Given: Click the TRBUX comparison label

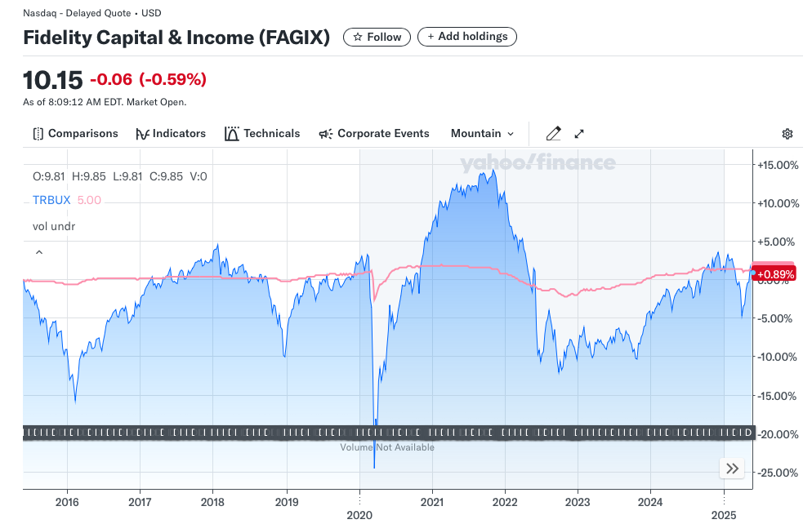Looking at the screenshot, I should [51, 200].
